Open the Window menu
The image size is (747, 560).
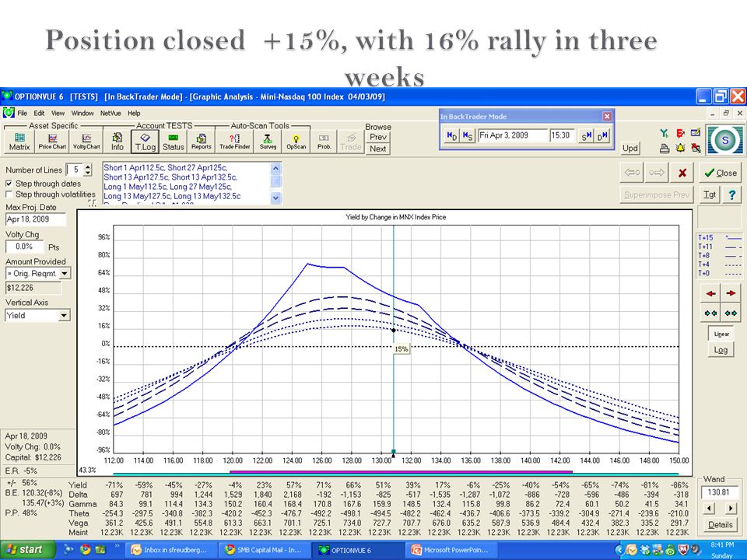pos(82,114)
